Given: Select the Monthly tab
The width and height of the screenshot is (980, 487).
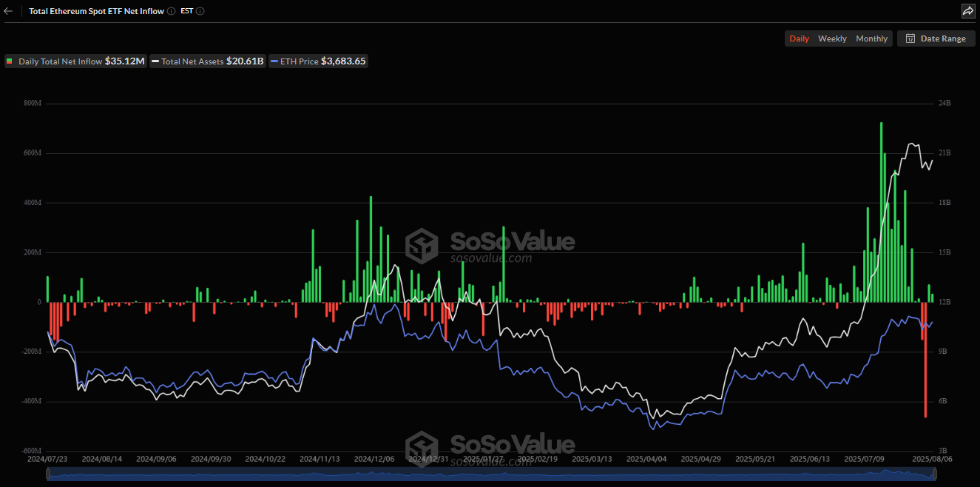Looking at the screenshot, I should [871, 38].
